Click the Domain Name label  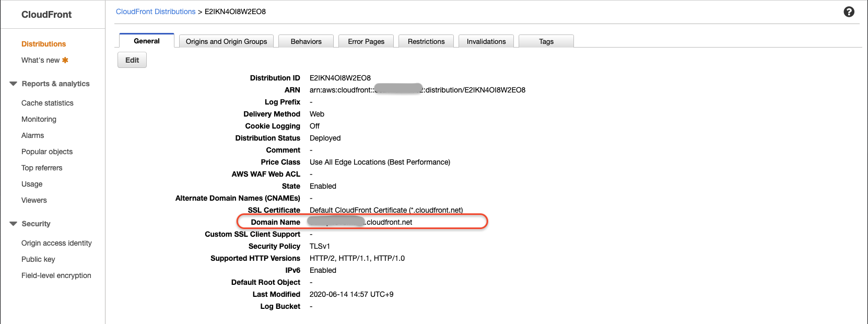(x=275, y=222)
